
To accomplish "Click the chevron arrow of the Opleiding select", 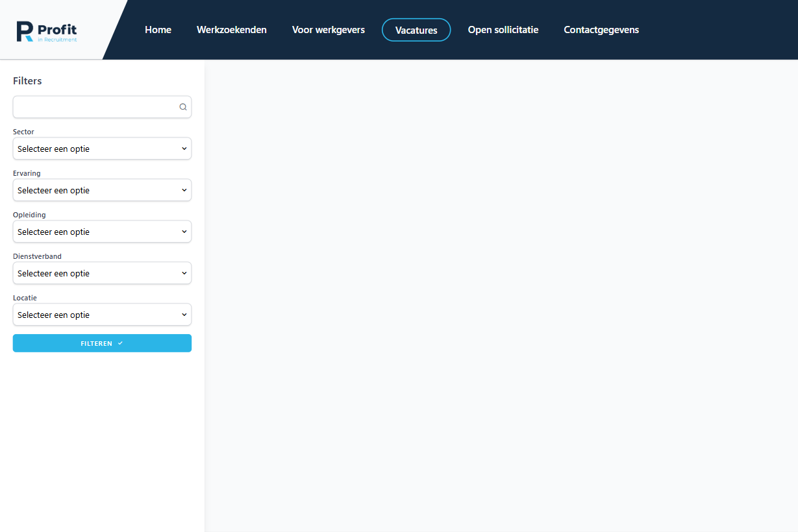I will pyautogui.click(x=184, y=232).
